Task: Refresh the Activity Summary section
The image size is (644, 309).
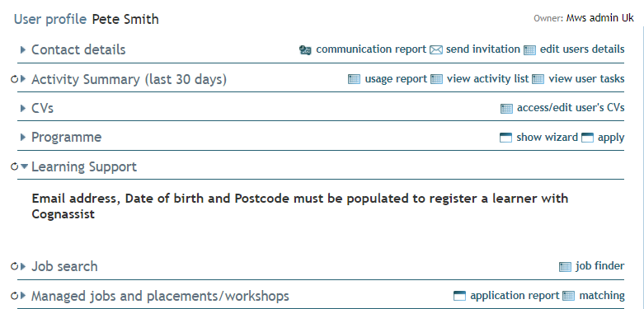Action: (x=14, y=79)
